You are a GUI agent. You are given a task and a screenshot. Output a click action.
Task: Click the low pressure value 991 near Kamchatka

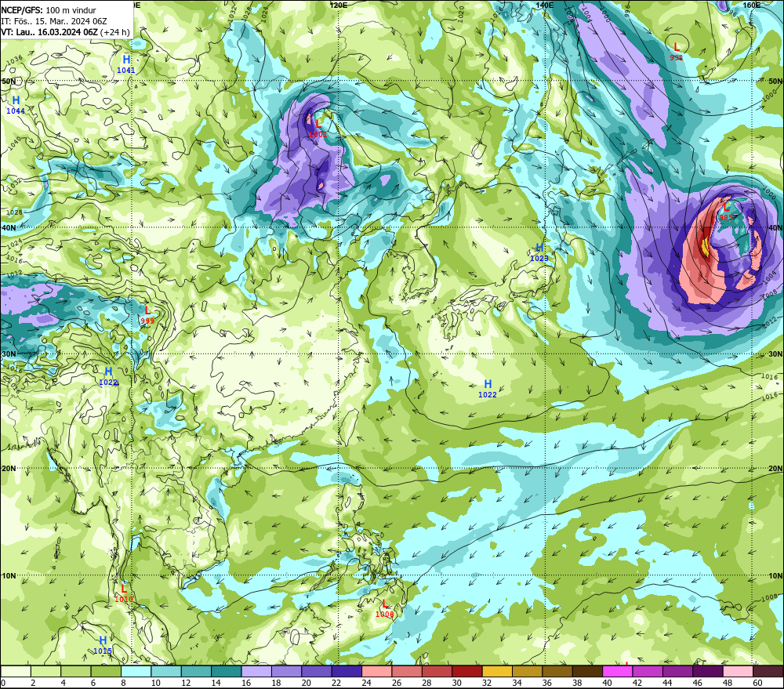[x=677, y=57]
